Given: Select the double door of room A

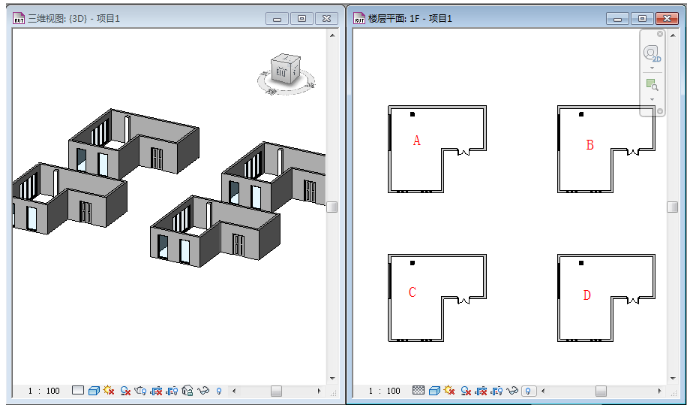Looking at the screenshot, I should tap(463, 152).
